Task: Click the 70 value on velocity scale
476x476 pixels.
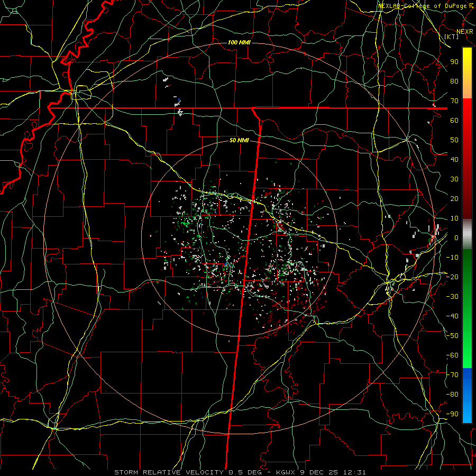Action: [x=454, y=101]
